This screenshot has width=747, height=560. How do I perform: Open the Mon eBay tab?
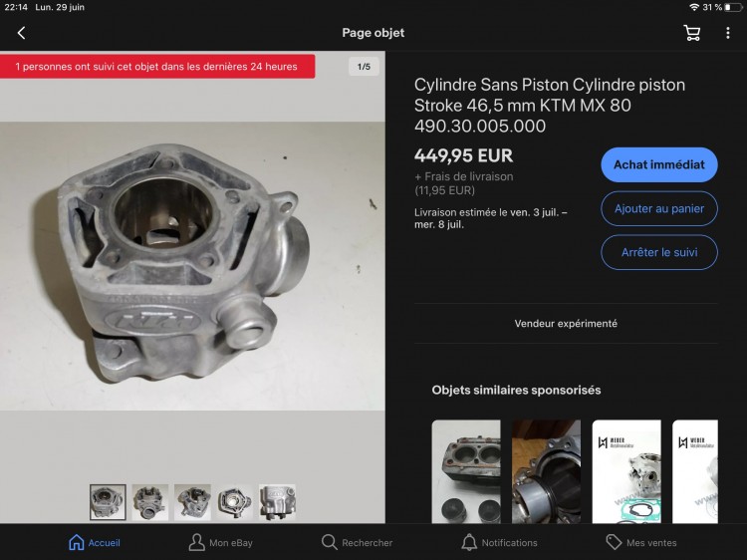(x=220, y=542)
